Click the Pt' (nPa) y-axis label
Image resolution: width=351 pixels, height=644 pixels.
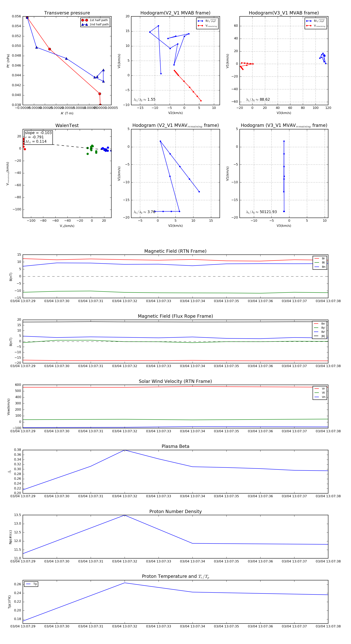point(8,61)
